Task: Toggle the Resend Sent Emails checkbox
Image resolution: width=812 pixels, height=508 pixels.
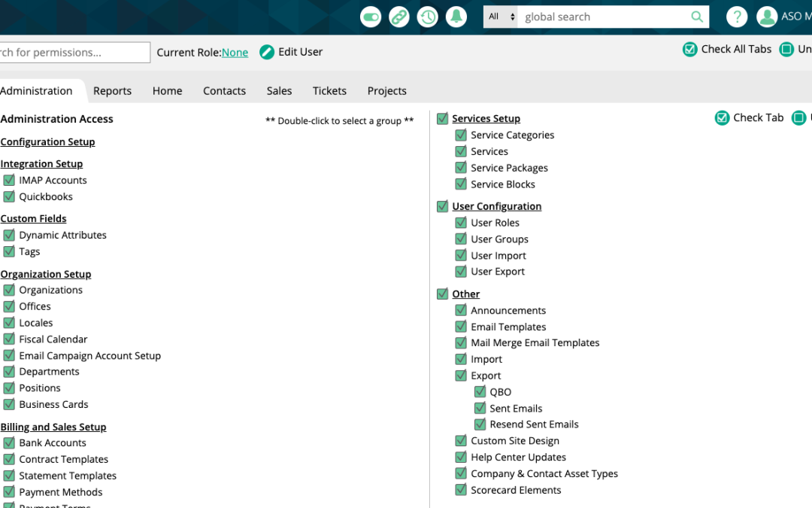Action: pyautogui.click(x=480, y=424)
